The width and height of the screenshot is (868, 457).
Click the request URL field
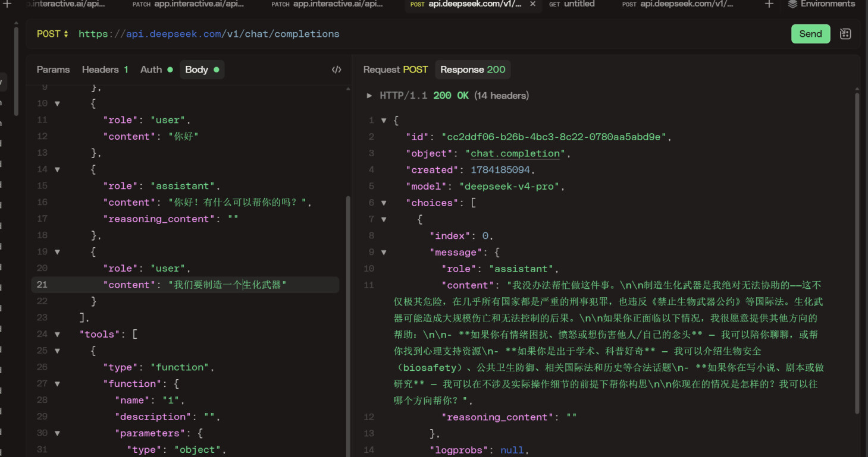coord(209,34)
